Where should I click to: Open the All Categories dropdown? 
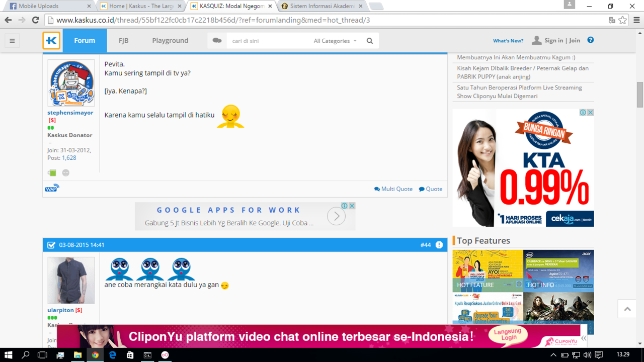tap(335, 41)
